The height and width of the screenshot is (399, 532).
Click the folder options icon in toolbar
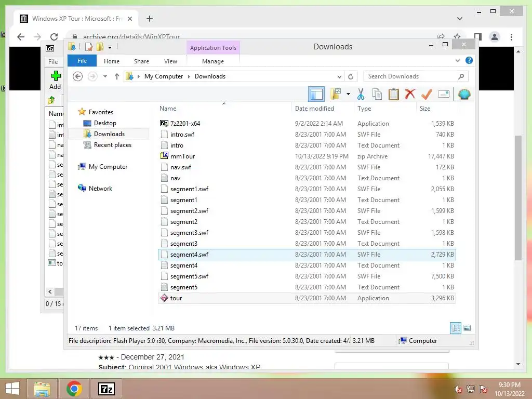coord(336,94)
